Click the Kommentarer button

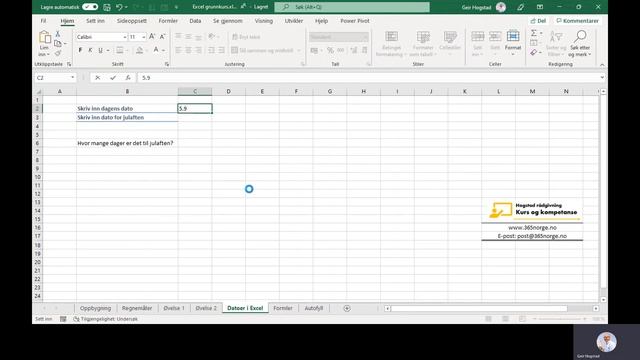(x=577, y=21)
